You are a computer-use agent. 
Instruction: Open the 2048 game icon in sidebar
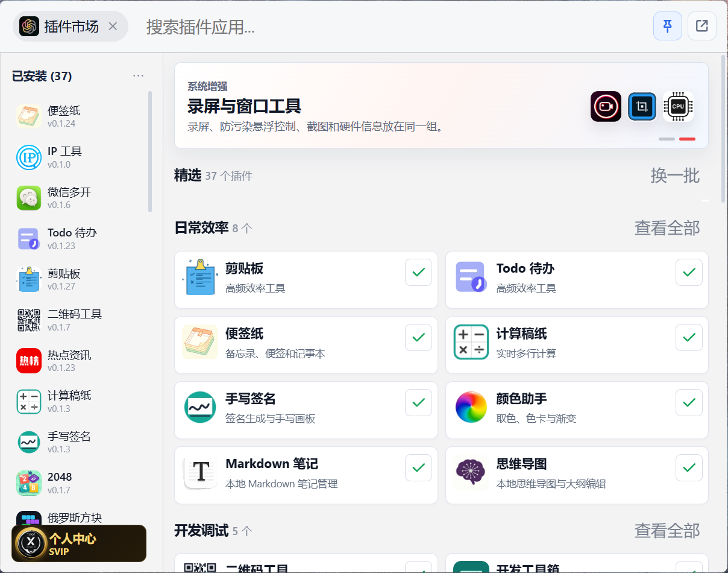(x=28, y=483)
